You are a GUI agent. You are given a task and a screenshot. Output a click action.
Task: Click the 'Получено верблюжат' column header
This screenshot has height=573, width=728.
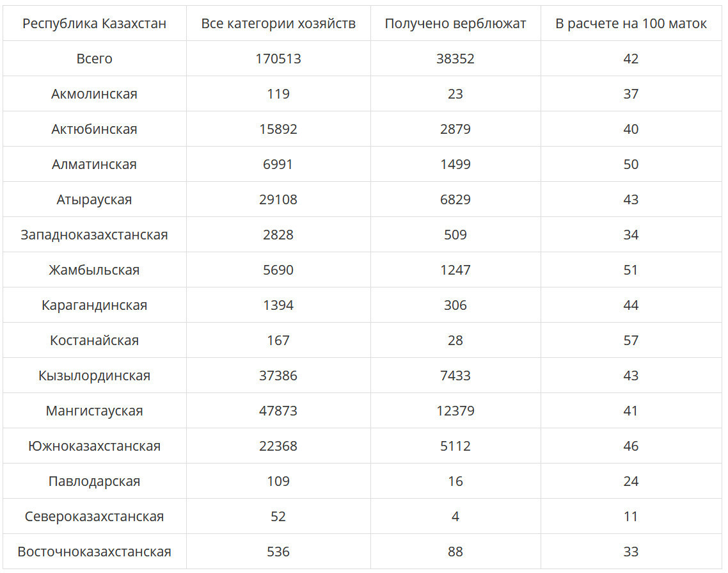tap(455, 23)
